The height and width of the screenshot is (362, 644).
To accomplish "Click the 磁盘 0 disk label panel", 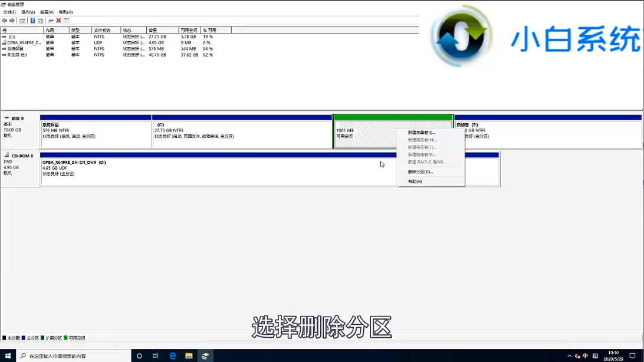I will [x=20, y=131].
